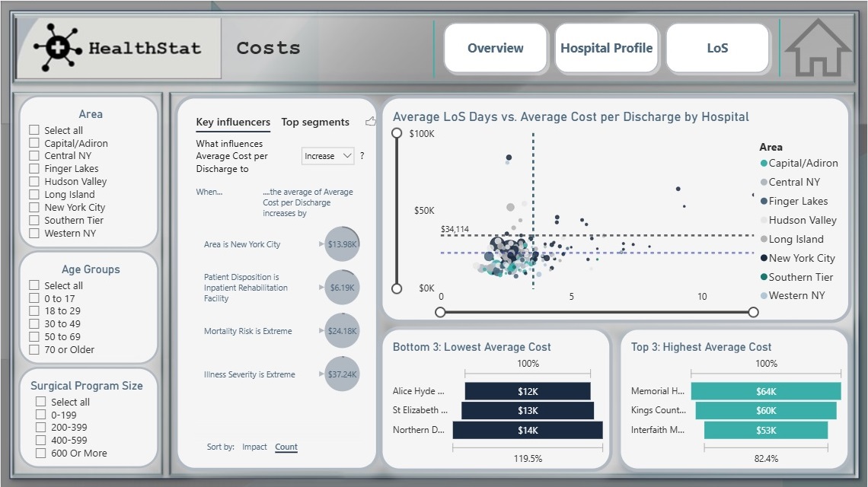
Task: Click the vertical zoom slider top handle
Action: click(397, 133)
